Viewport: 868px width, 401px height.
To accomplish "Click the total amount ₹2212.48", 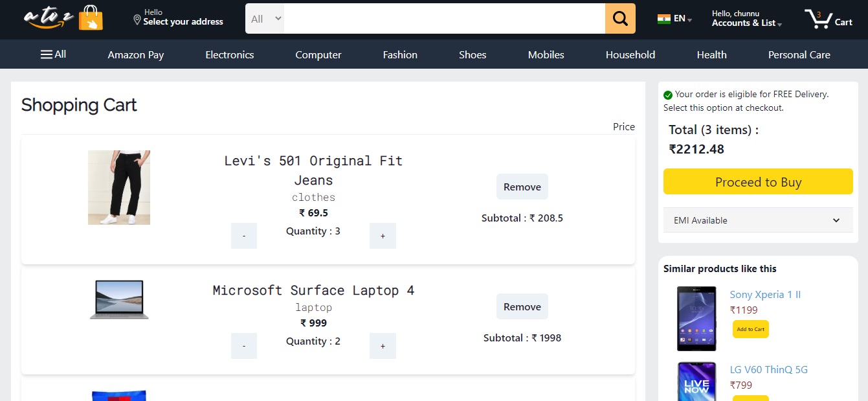I will (x=696, y=149).
